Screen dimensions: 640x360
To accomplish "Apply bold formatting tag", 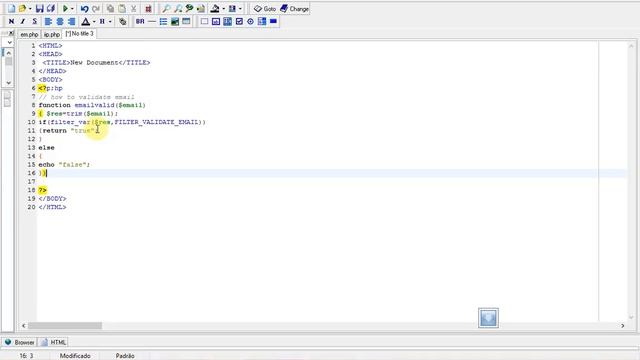I will [x=11, y=21].
